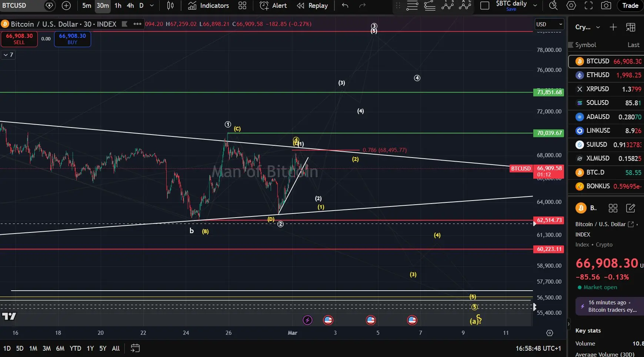Set the chart range to 5D
This screenshot has width=644, height=357.
click(20, 348)
